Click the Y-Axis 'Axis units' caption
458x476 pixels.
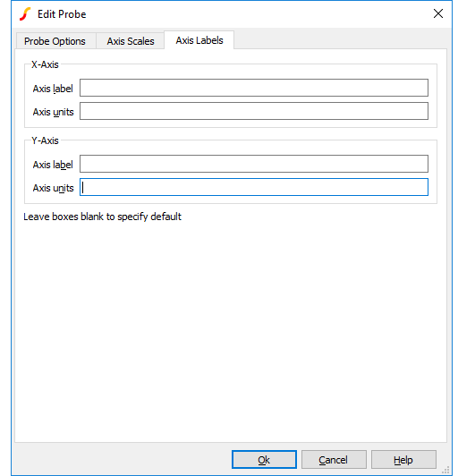53,188
